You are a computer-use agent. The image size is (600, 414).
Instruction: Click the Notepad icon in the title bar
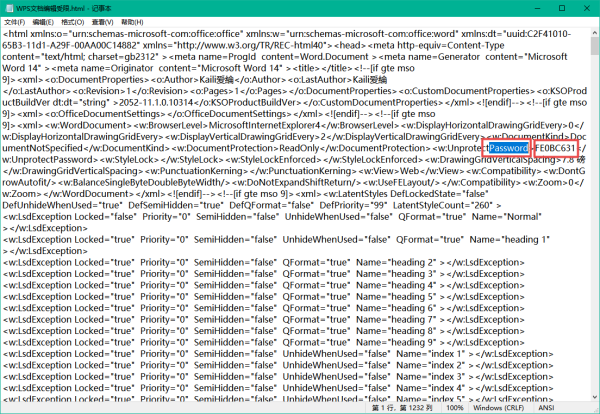click(9, 8)
